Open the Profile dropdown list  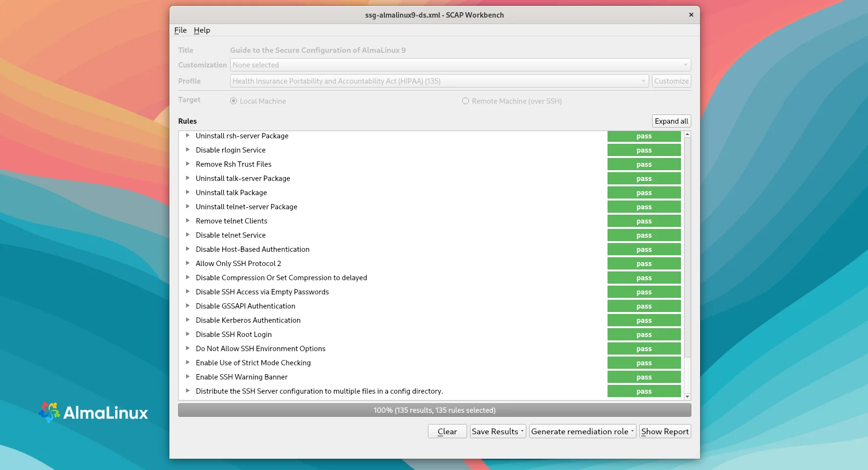click(439, 81)
